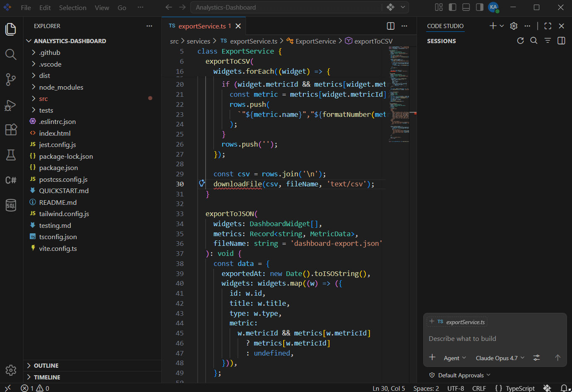Open the File menu
The width and height of the screenshot is (572, 392).
pos(26,8)
